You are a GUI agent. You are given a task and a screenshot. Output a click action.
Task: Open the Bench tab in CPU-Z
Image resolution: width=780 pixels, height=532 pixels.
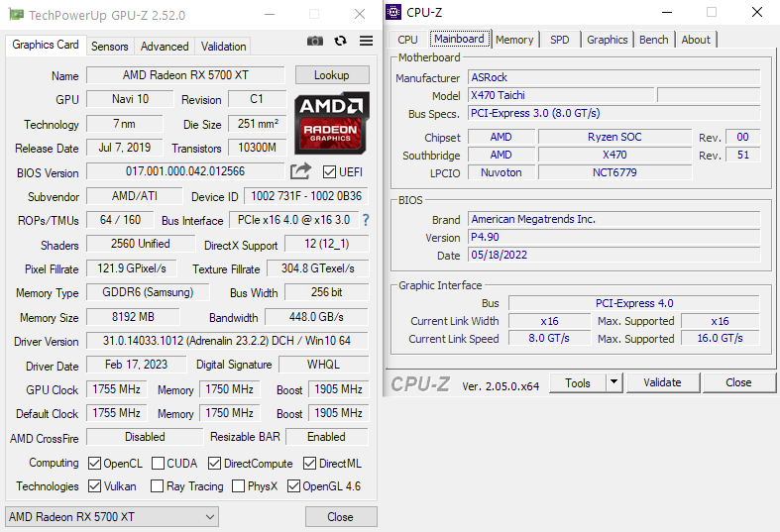tap(654, 40)
